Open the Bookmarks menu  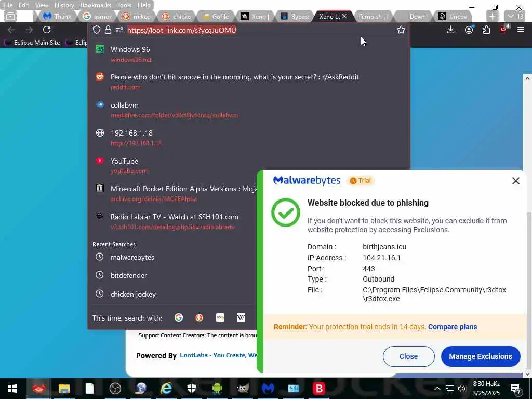(96, 5)
